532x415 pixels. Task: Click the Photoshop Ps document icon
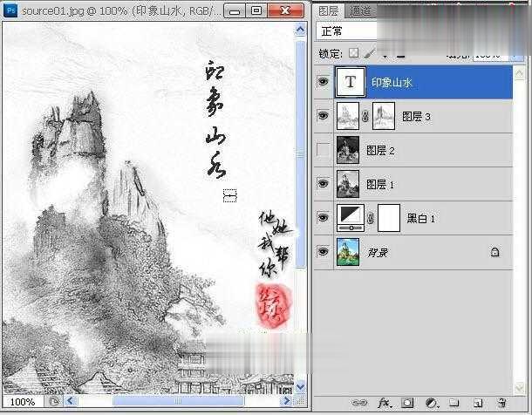click(x=10, y=10)
